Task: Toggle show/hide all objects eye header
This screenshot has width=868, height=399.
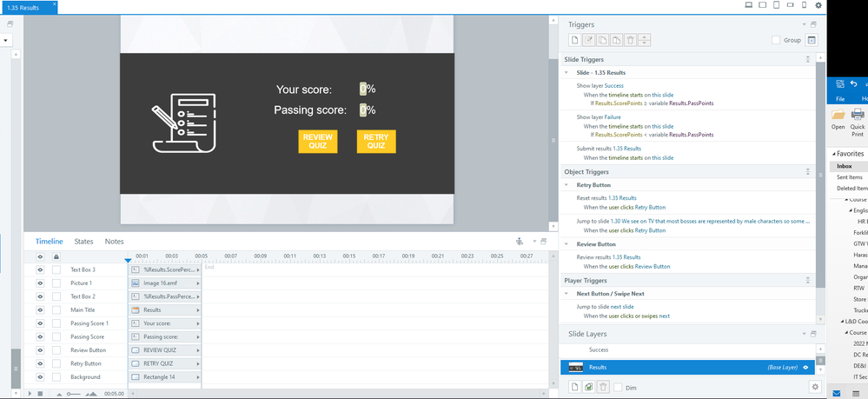Action: pyautogui.click(x=40, y=256)
